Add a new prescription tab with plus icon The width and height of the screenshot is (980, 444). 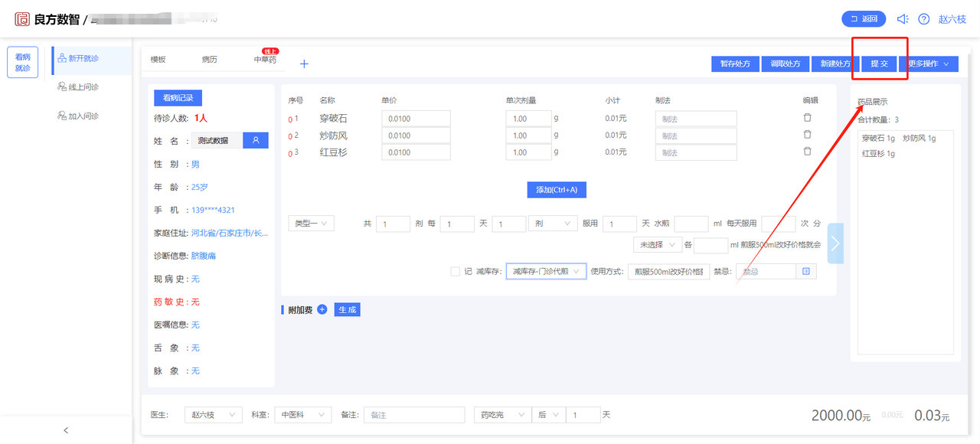[304, 64]
